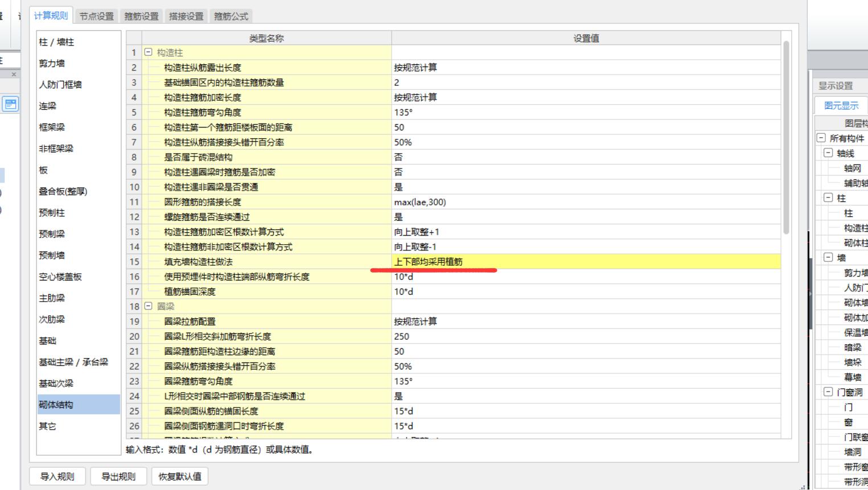
Task: Open the 箍筋设置 tab
Action: (142, 17)
